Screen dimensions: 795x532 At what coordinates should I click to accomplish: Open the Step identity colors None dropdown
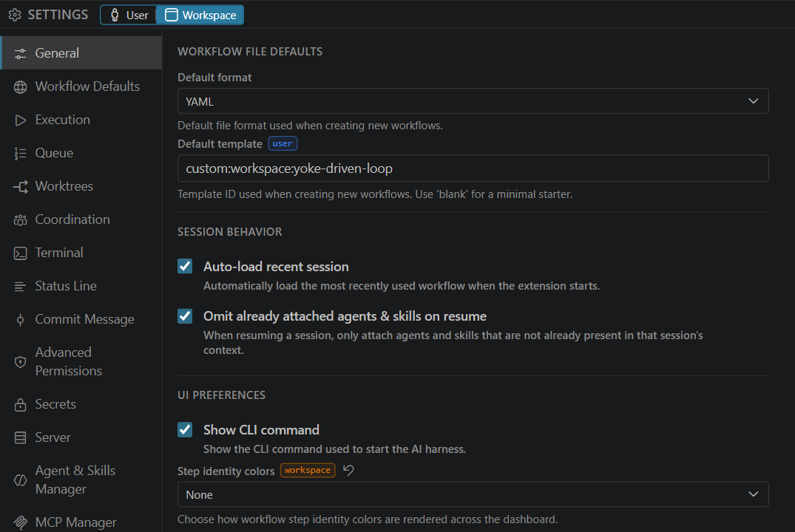[473, 494]
